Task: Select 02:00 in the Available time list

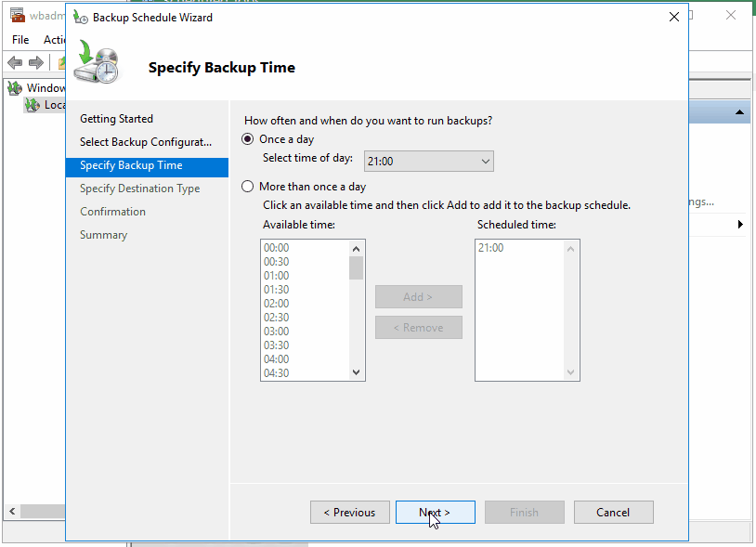Action: (x=278, y=303)
